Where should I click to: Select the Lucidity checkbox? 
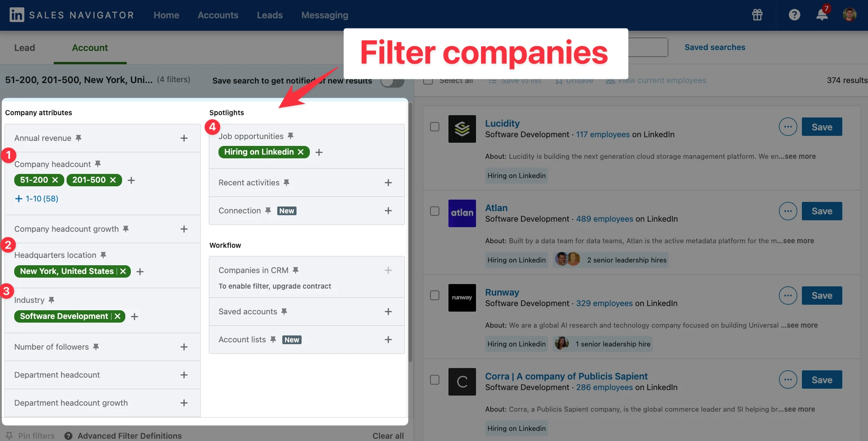coord(435,127)
